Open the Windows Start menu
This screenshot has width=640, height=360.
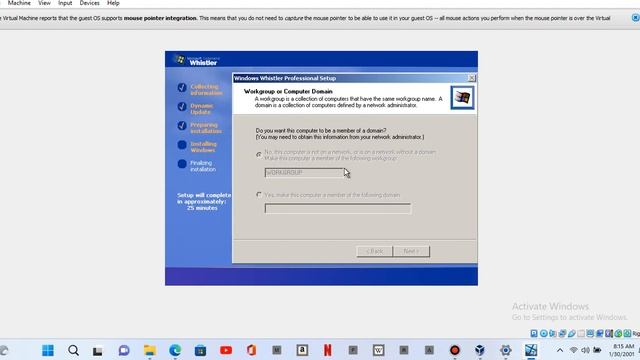click(48, 350)
